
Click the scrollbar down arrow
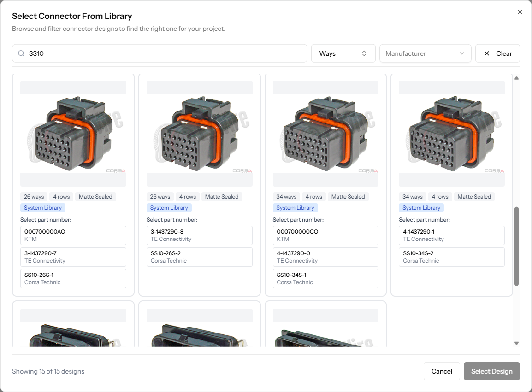517,343
